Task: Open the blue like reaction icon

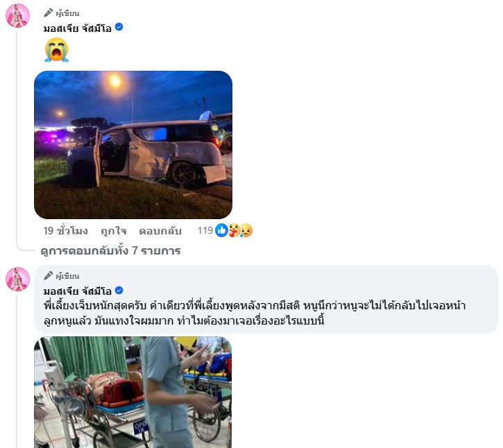Action: [221, 230]
